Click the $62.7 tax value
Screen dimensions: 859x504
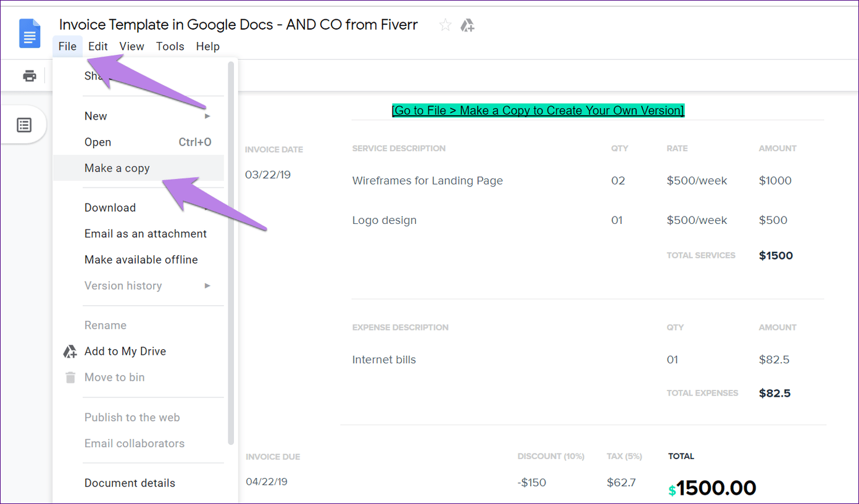[621, 482]
